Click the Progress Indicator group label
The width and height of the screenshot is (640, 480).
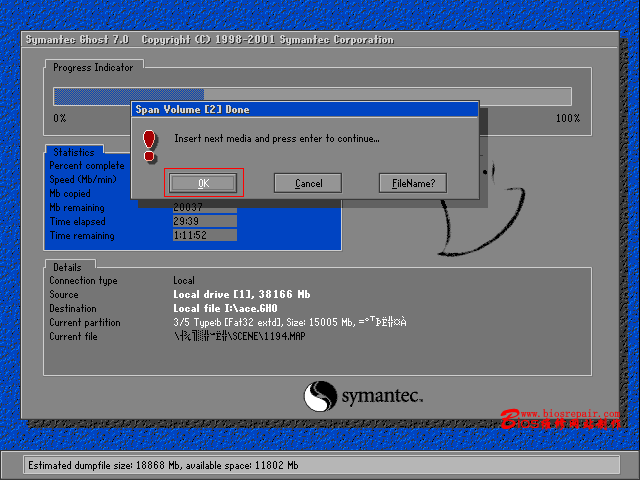93,67
